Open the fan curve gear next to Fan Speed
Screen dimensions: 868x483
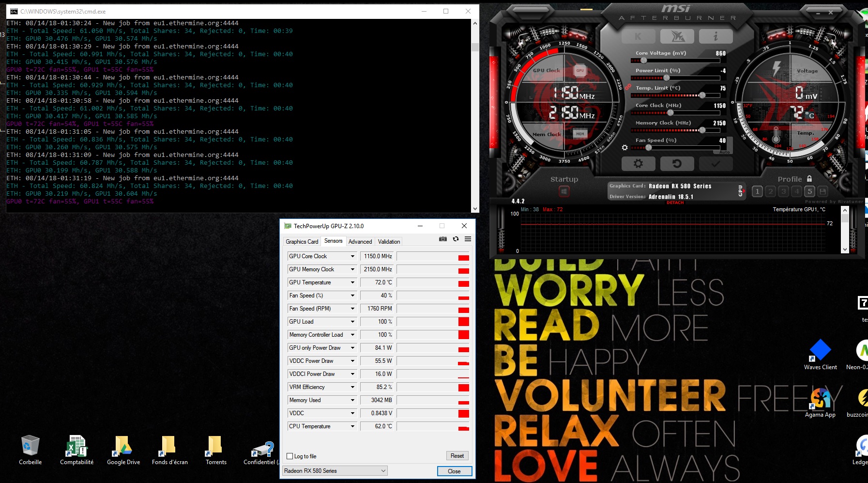(x=624, y=147)
